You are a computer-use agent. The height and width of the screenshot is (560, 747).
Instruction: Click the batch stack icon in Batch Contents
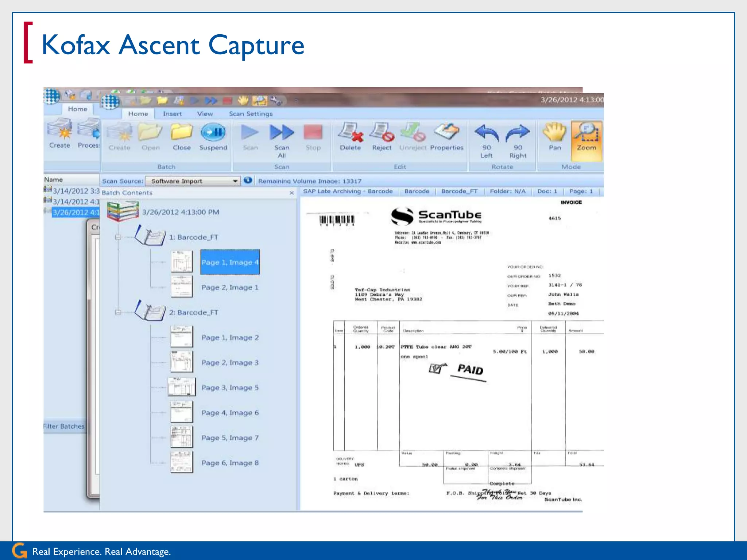(x=123, y=211)
